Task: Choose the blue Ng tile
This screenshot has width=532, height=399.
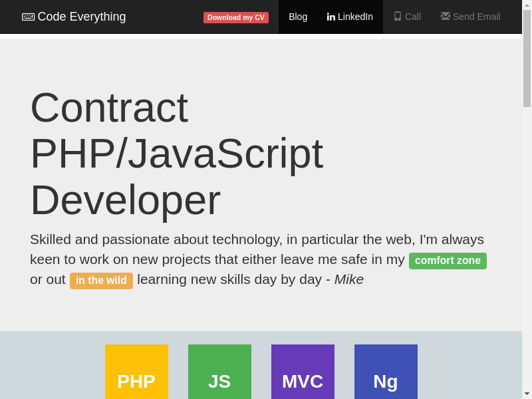Action: pos(386,372)
